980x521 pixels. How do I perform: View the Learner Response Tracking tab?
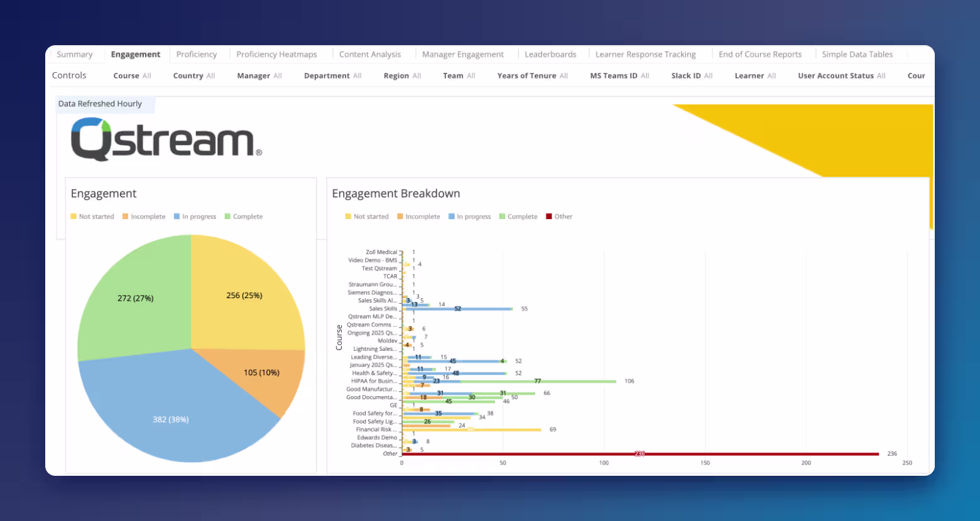pyautogui.click(x=646, y=55)
